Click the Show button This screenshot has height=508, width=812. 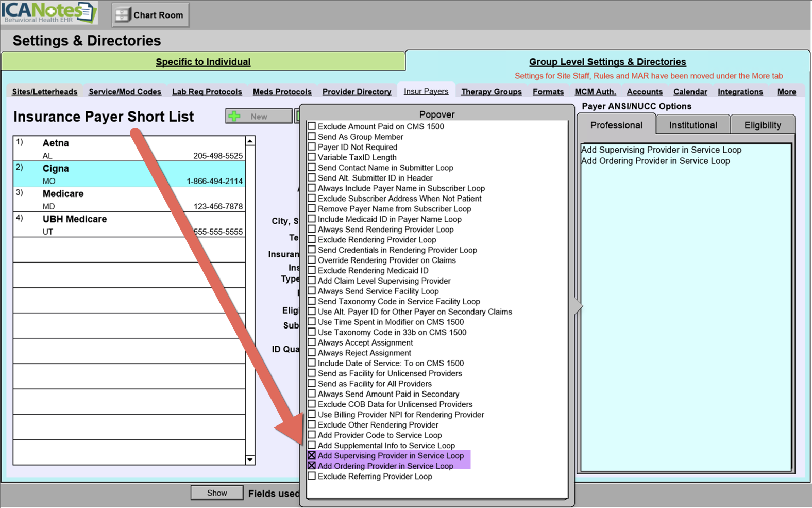click(217, 493)
